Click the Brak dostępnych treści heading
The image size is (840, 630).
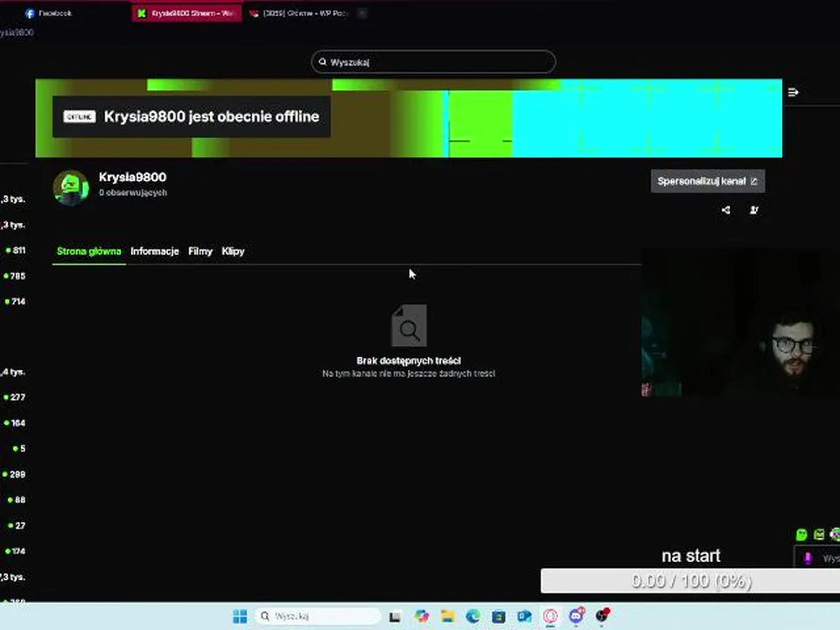(409, 360)
